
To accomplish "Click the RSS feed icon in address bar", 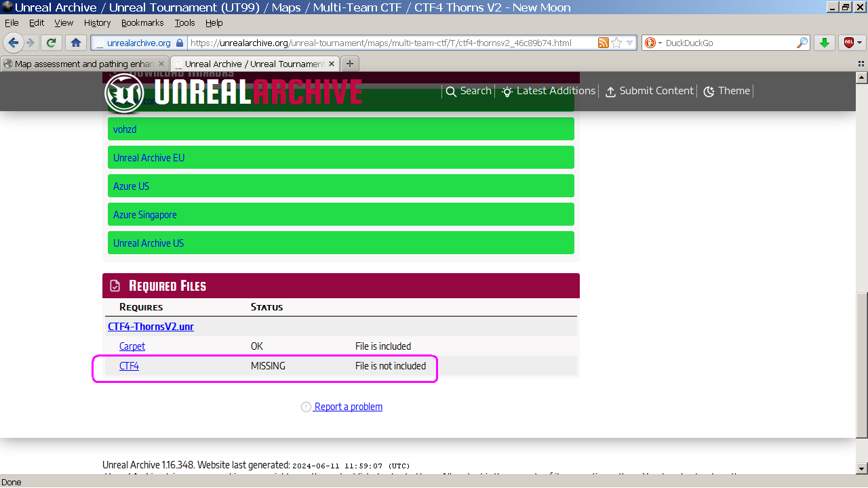I will pyautogui.click(x=603, y=43).
